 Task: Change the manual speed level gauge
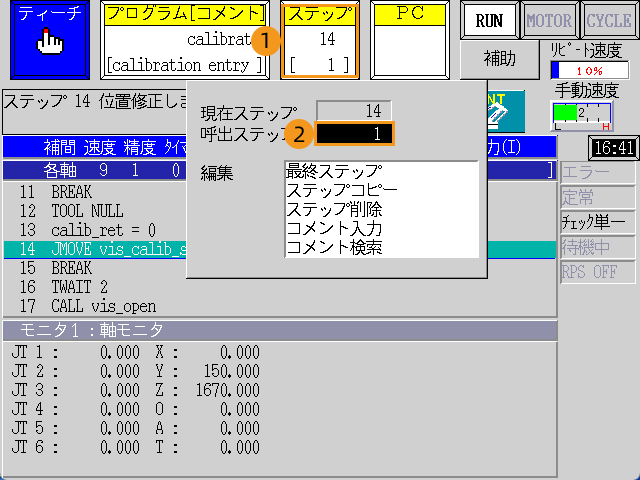tap(581, 116)
